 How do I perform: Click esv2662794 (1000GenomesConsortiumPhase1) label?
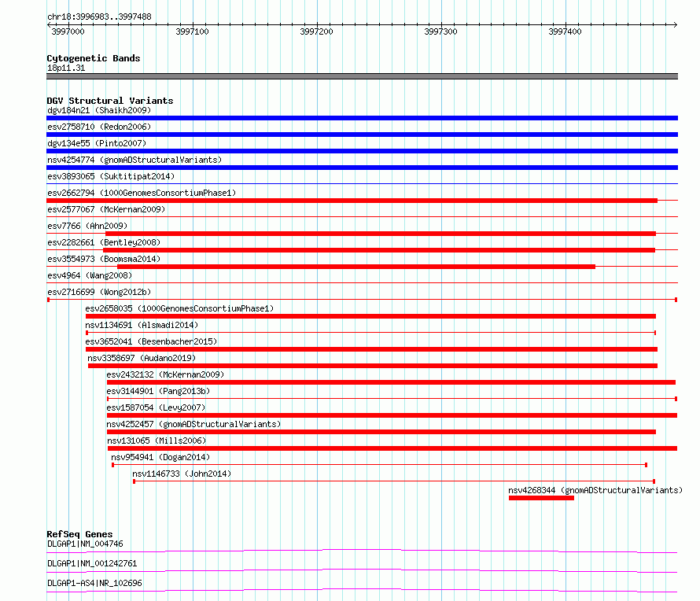(x=142, y=193)
